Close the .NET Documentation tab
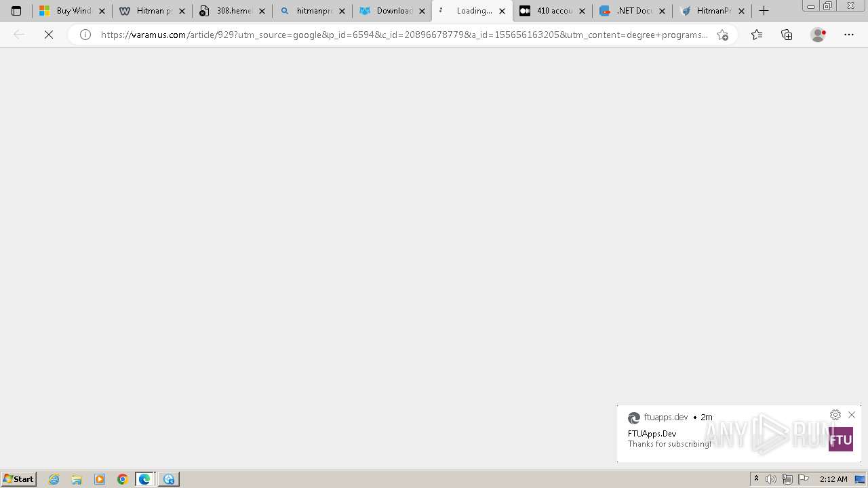The height and width of the screenshot is (488, 868). pos(662,12)
